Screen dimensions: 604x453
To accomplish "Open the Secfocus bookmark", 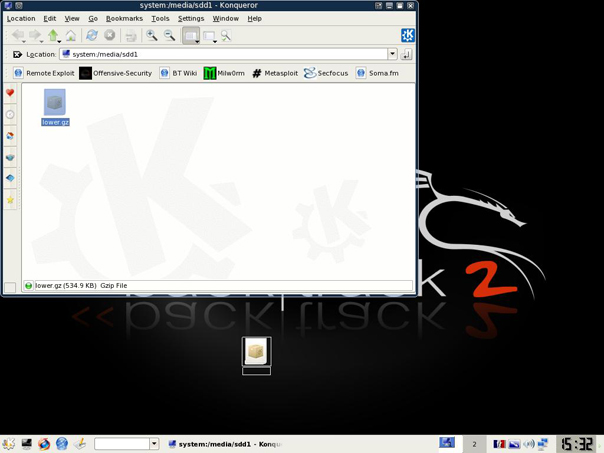I will pos(326,73).
